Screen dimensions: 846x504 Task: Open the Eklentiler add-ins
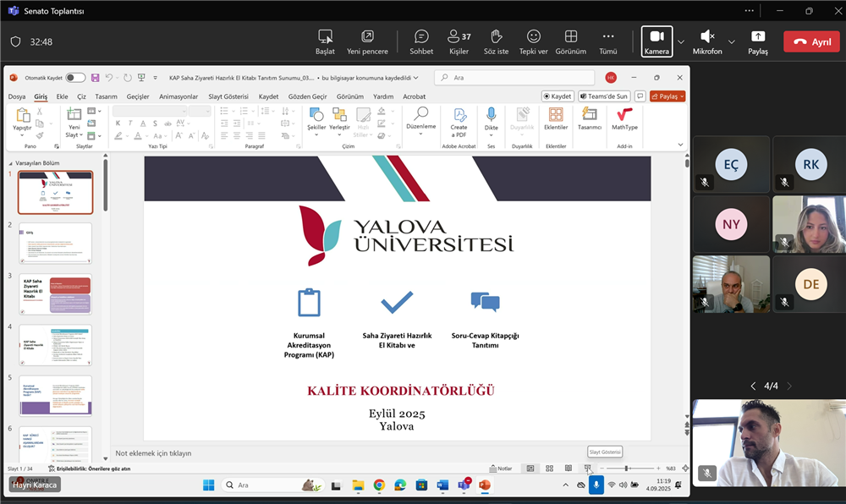coord(556,119)
